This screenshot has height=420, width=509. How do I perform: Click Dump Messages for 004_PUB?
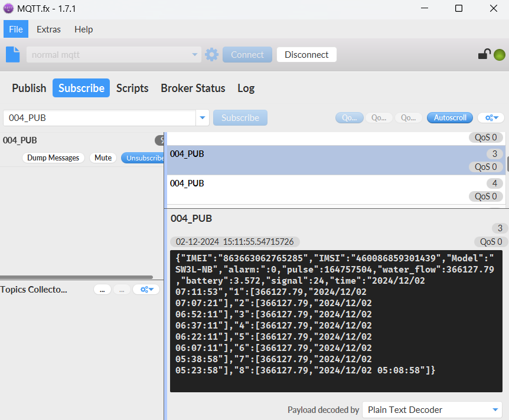click(x=53, y=158)
